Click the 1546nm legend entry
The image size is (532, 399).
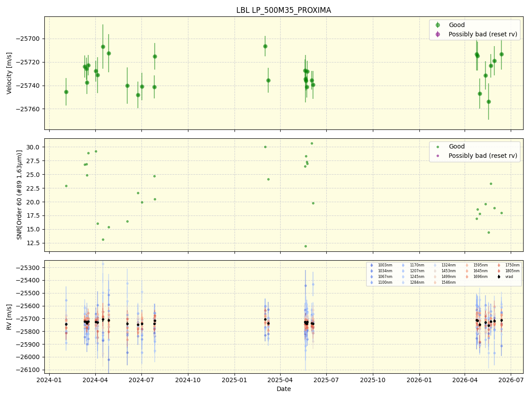pyautogui.click(x=444, y=282)
